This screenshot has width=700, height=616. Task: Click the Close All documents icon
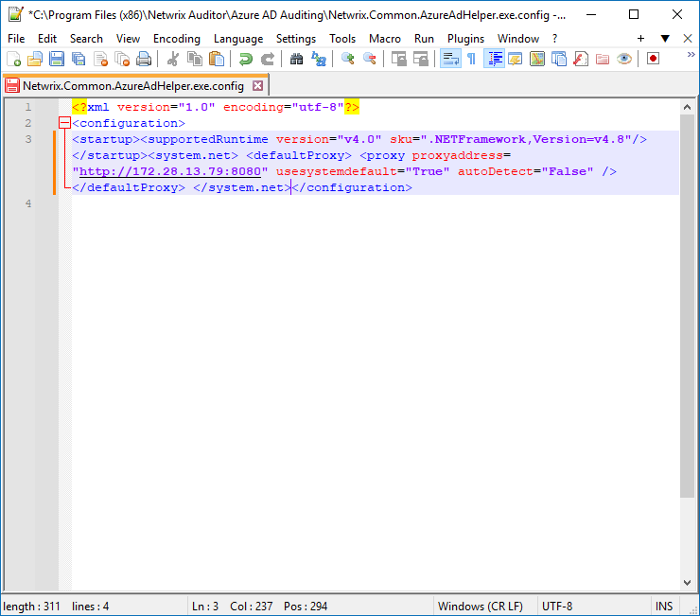122,59
